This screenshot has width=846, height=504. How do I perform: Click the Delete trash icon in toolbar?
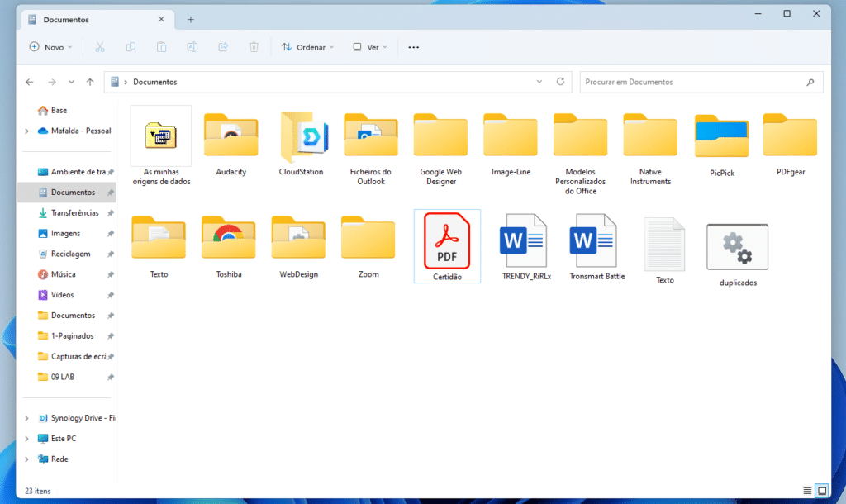point(254,47)
